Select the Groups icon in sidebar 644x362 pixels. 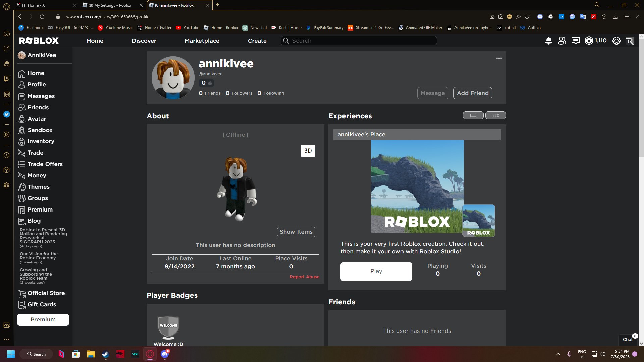22,198
